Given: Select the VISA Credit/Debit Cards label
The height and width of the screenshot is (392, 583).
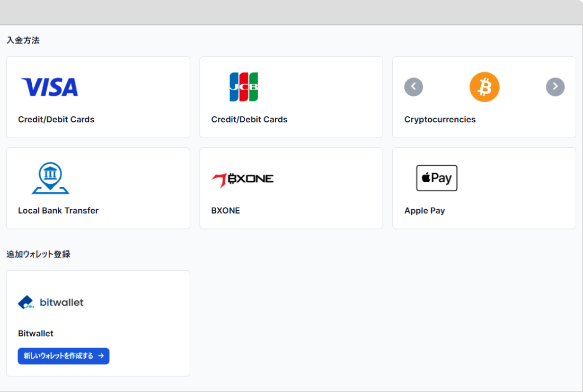Looking at the screenshot, I should [x=56, y=120].
